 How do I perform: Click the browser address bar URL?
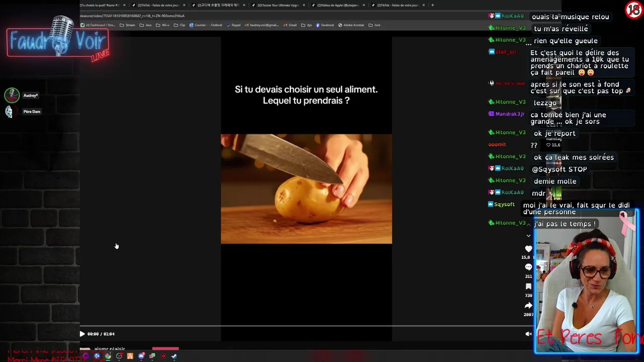pos(132,16)
